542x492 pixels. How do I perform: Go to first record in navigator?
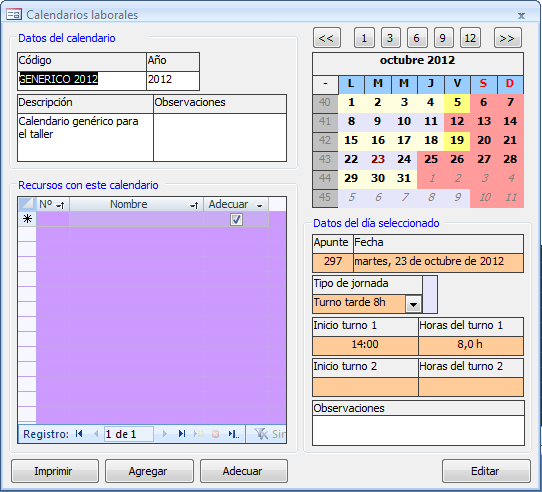79,434
